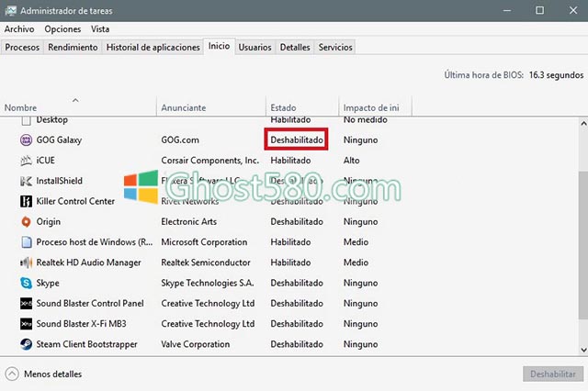Click Realtek Semiconductor publisher cell
This screenshot has height=391, width=588.
(x=206, y=263)
